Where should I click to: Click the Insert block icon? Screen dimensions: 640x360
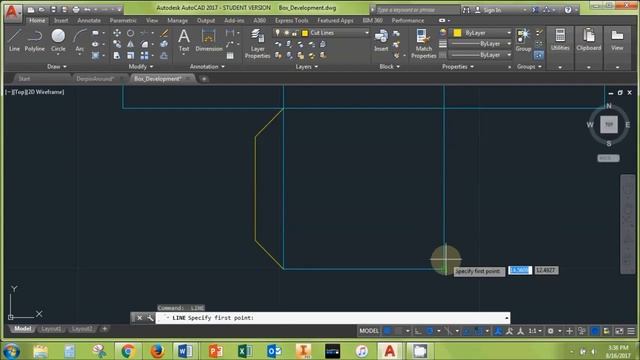tap(381, 40)
